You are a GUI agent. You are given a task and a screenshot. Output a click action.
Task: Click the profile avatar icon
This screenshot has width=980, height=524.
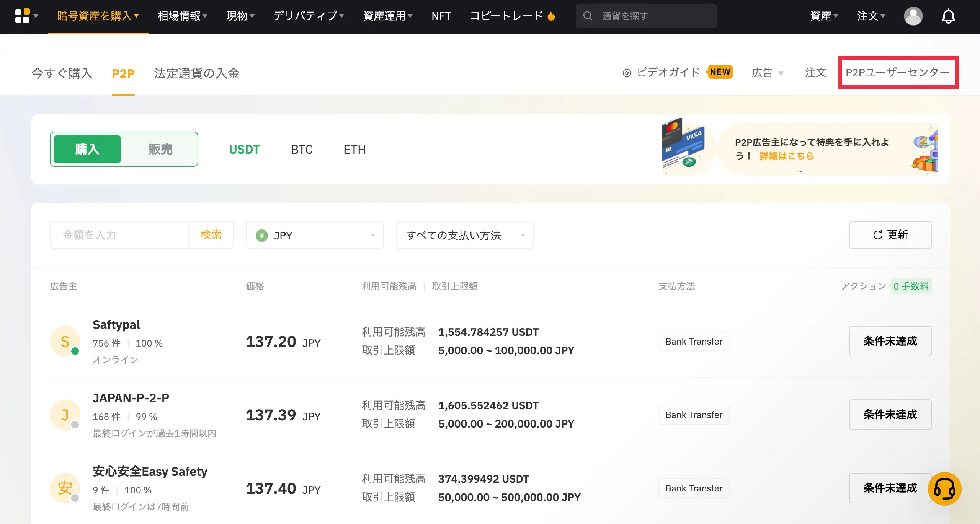913,16
